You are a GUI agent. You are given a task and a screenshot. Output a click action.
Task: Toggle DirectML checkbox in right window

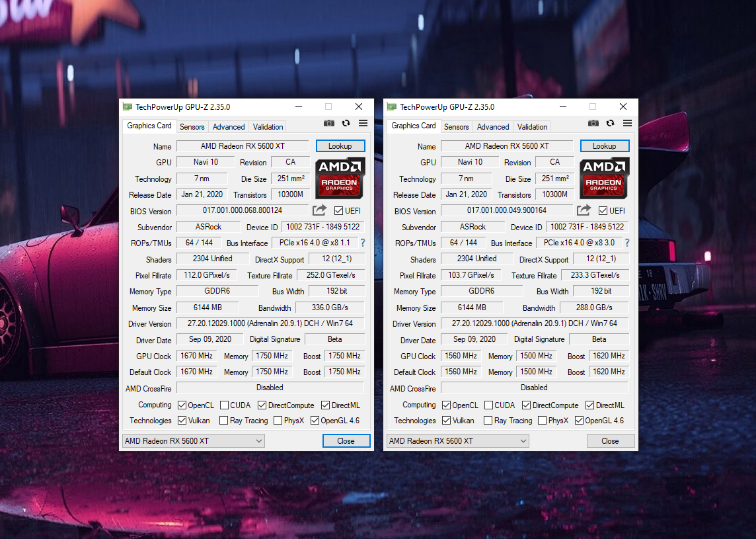589,405
